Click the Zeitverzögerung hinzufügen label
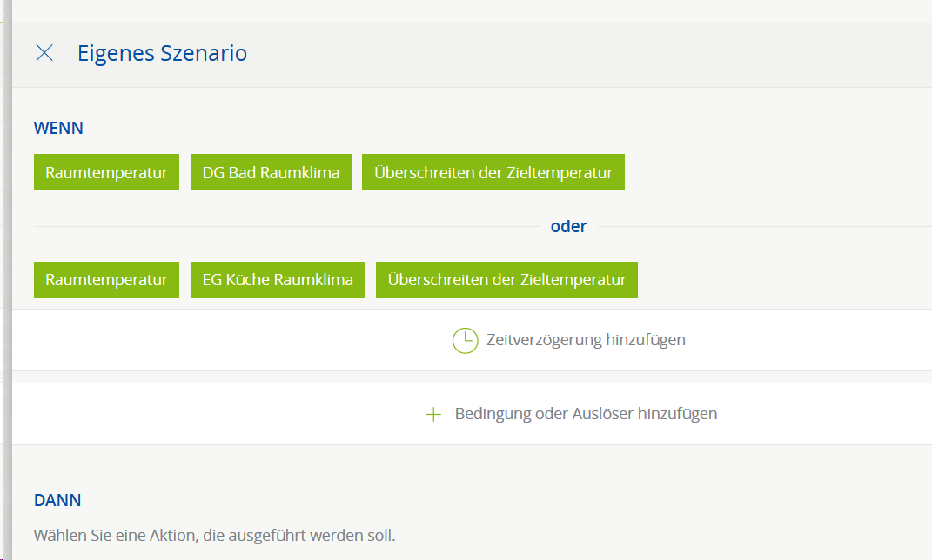 pos(586,340)
